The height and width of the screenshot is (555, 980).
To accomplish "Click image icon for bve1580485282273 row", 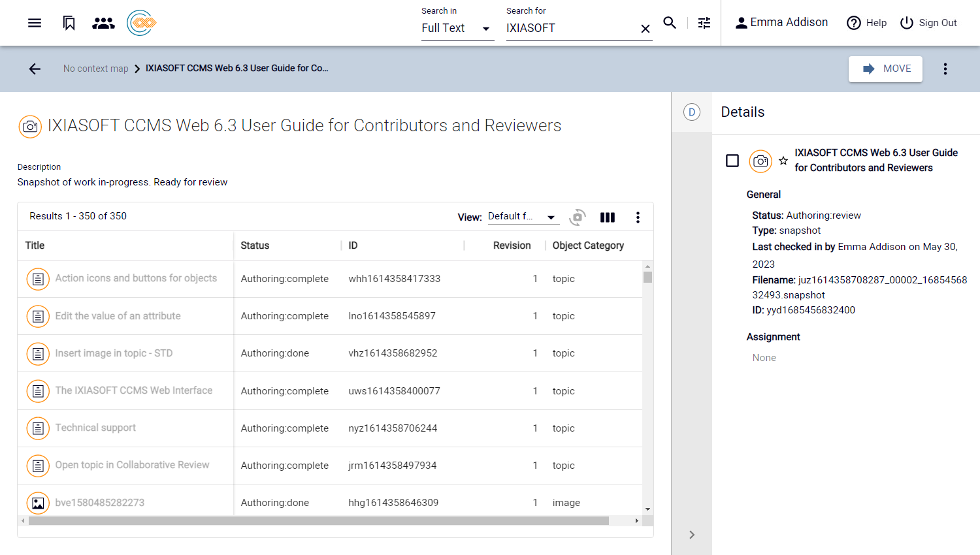I will [x=38, y=503].
